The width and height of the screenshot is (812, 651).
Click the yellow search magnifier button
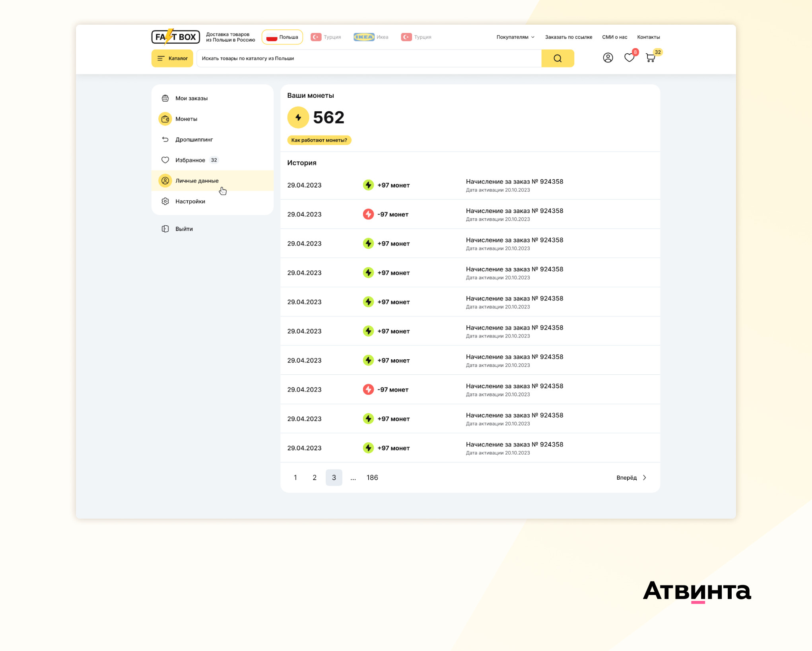pos(557,58)
